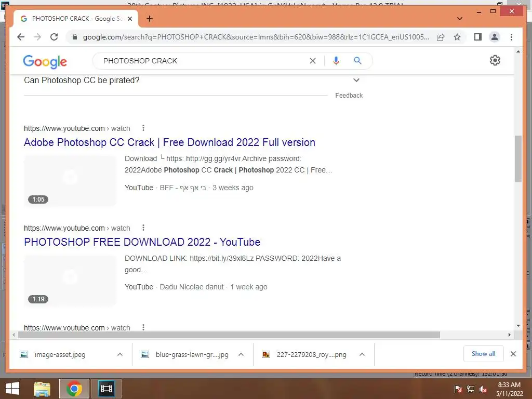
Task: Clear the search box text
Action: 312,61
